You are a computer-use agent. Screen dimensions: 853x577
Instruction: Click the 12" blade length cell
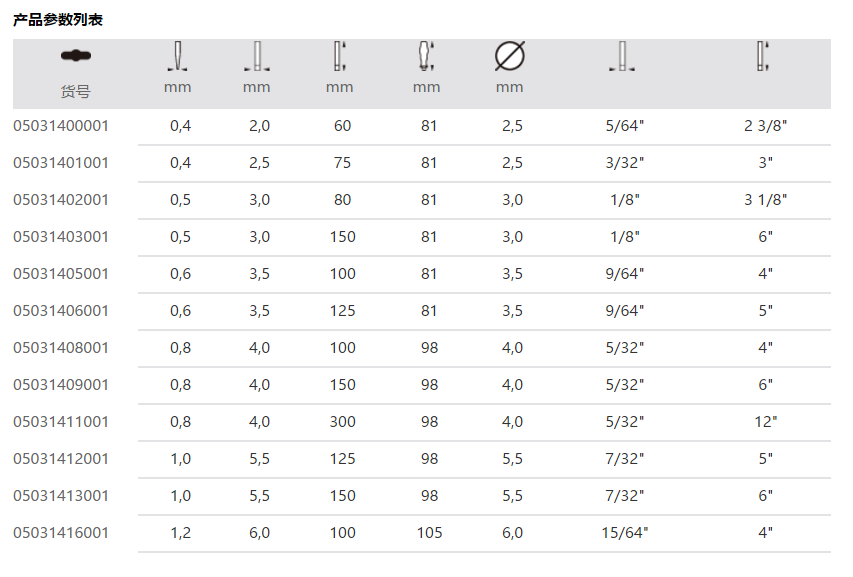(766, 422)
